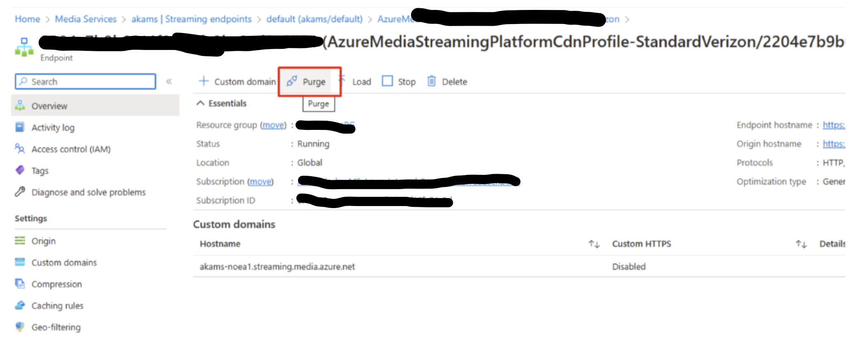868x352 pixels.
Task: Click the Endpoint resource icon near the title
Action: coord(24,47)
